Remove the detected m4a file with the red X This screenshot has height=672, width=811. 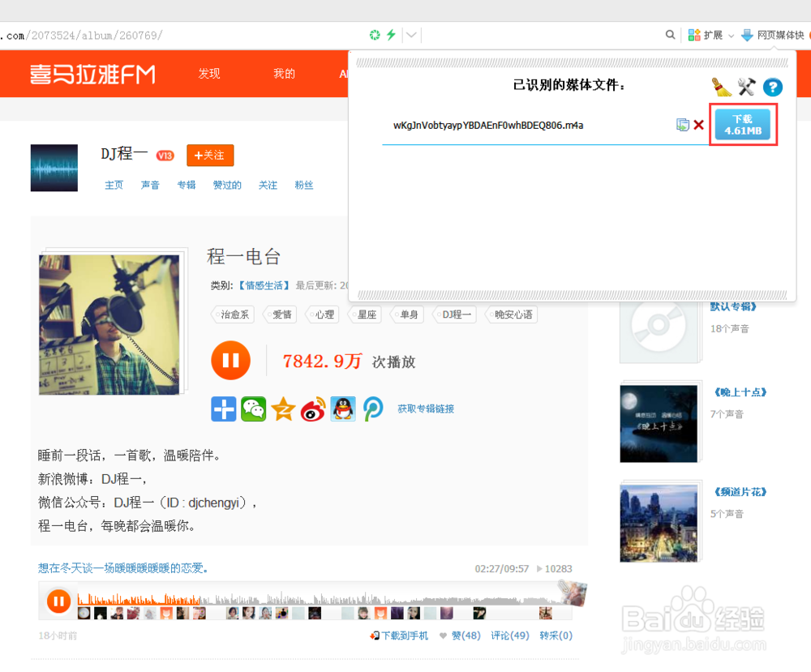pyautogui.click(x=698, y=125)
